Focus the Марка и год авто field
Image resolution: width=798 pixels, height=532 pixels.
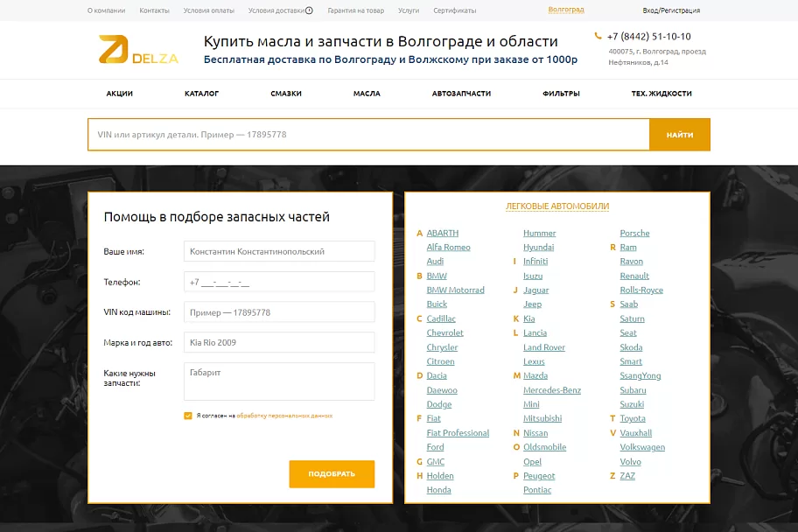(279, 343)
